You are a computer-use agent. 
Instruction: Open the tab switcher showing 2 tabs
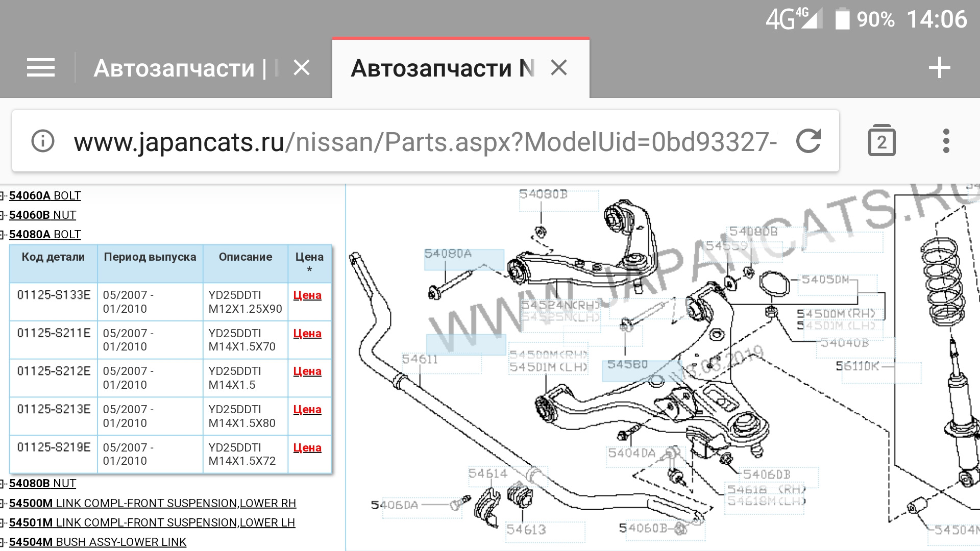[881, 141]
